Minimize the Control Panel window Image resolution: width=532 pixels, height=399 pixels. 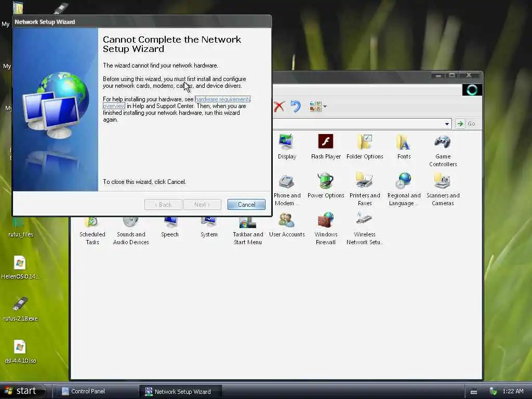click(438, 75)
